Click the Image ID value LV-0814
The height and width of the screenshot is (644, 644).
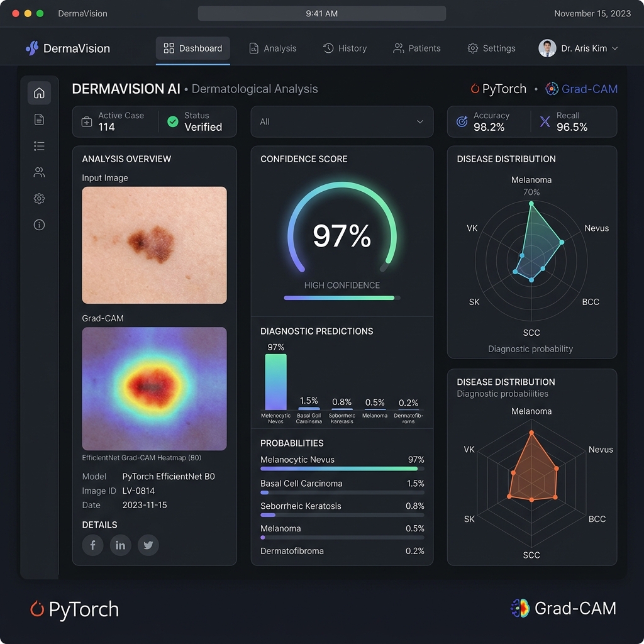138,491
